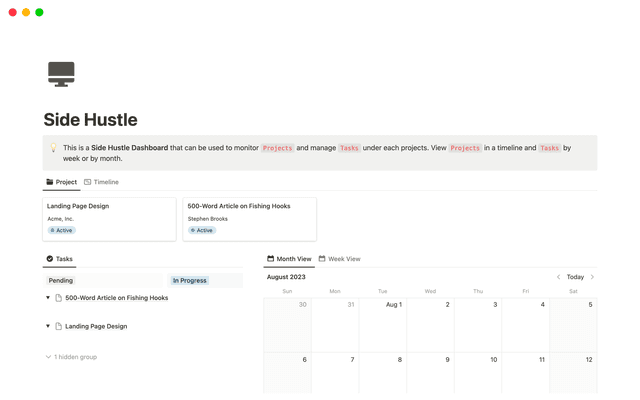Select the Month View tab
Image resolution: width=640 pixels, height=400 pixels.
coord(289,259)
